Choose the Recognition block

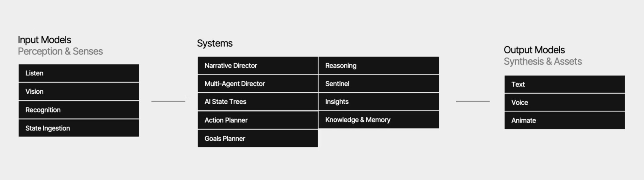point(79,110)
